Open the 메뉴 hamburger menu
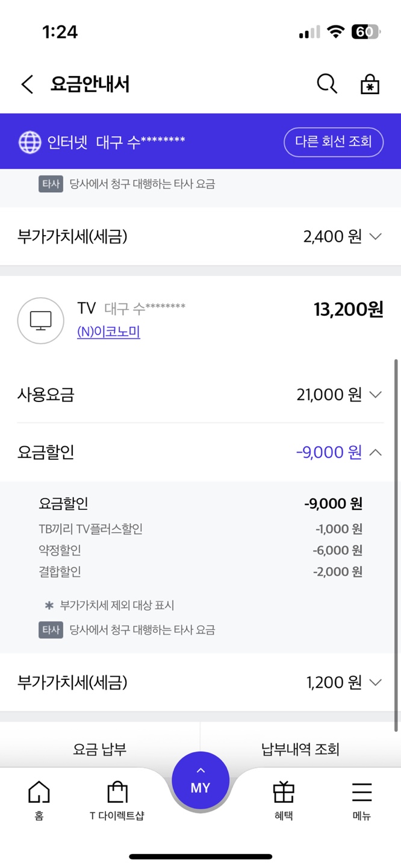The image size is (401, 868). 362,792
